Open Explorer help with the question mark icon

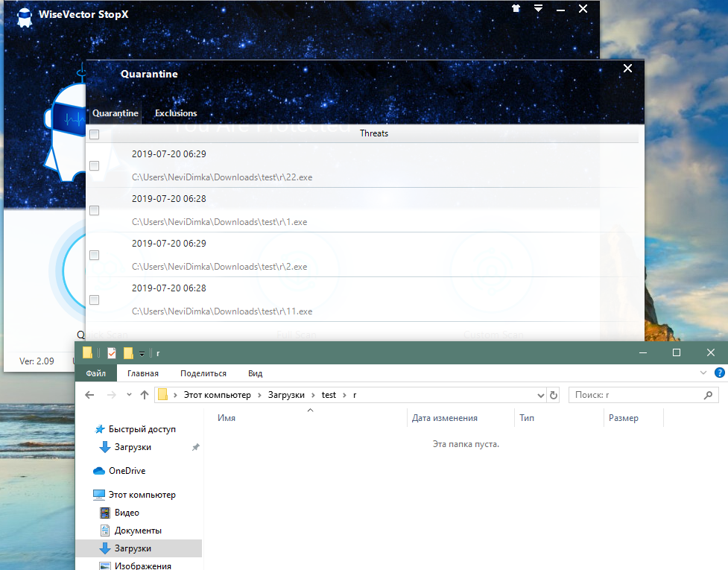pos(719,373)
